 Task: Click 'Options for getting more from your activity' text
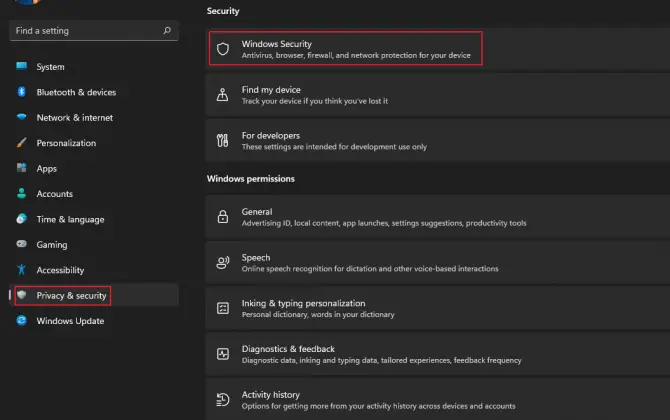pyautogui.click(x=379, y=406)
